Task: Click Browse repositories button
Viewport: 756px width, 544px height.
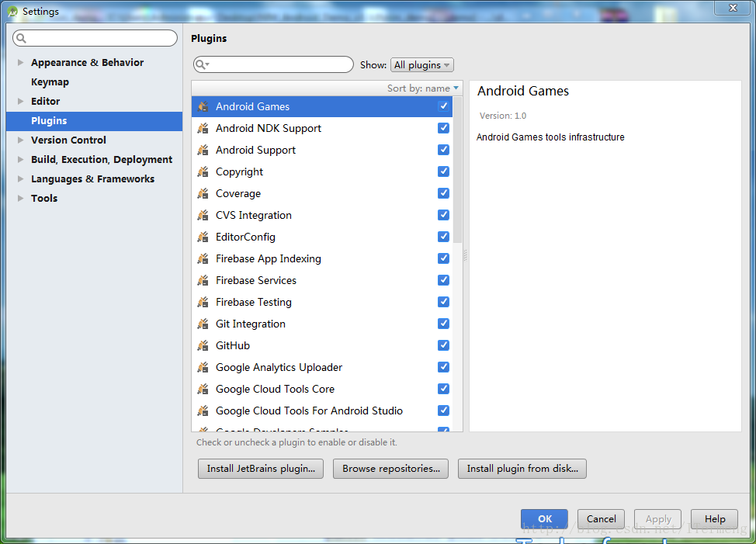Action: [391, 469]
